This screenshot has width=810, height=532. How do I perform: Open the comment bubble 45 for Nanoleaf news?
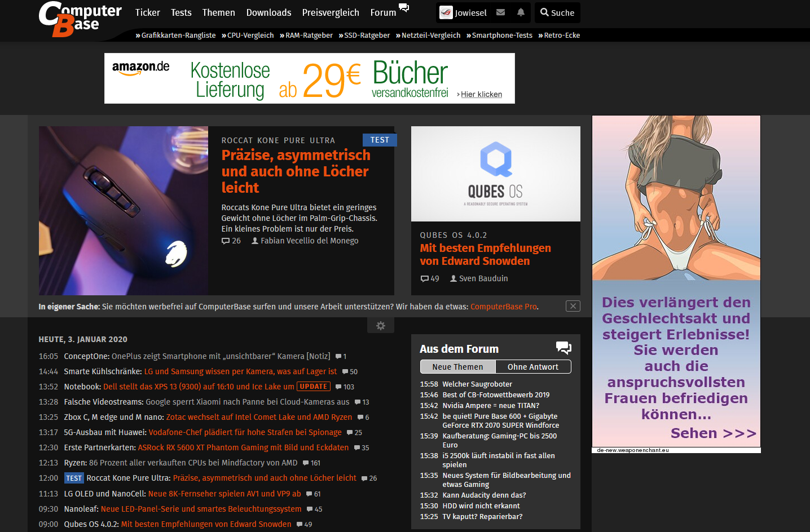coord(314,509)
